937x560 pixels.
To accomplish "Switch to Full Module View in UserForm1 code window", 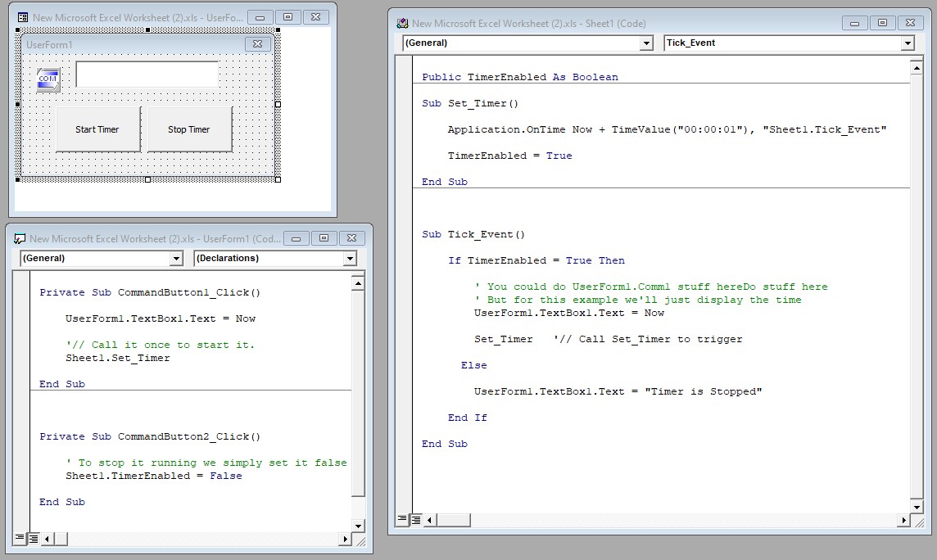I will [x=34, y=539].
